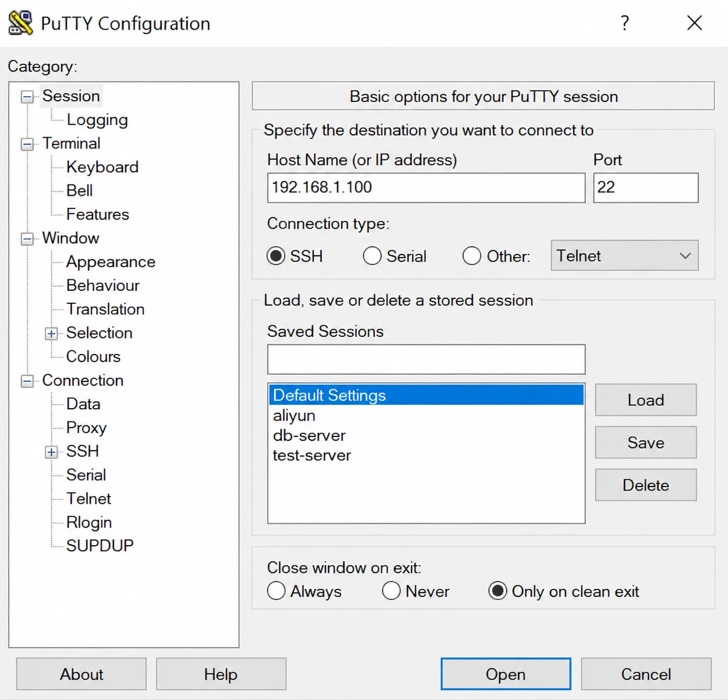The image size is (728, 700).
Task: Collapse the Connection tree node
Action: 27,381
